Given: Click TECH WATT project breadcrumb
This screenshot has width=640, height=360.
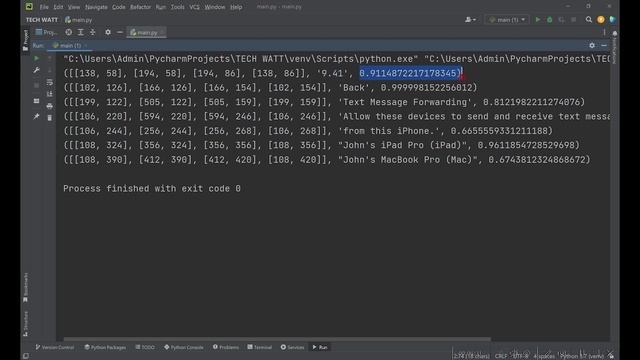Looking at the screenshot, I should click(x=42, y=20).
